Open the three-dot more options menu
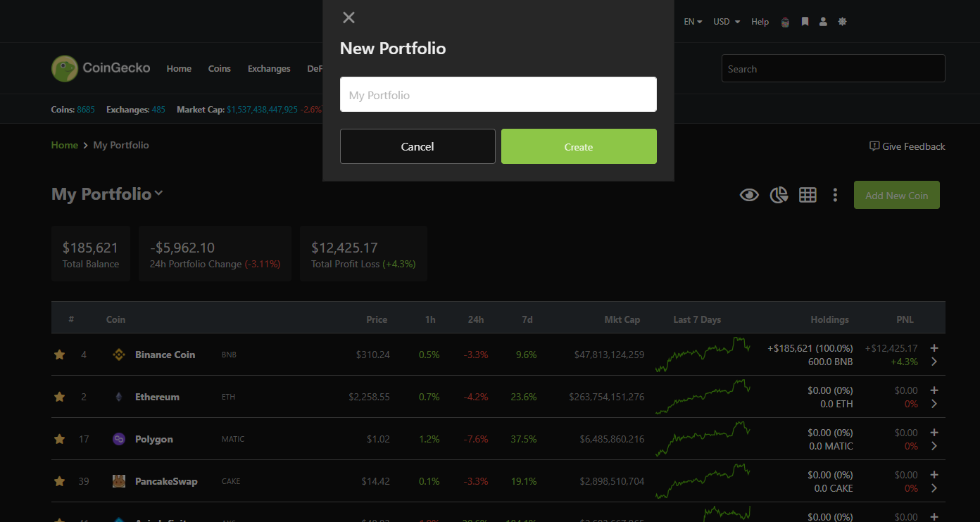980x522 pixels. click(835, 195)
